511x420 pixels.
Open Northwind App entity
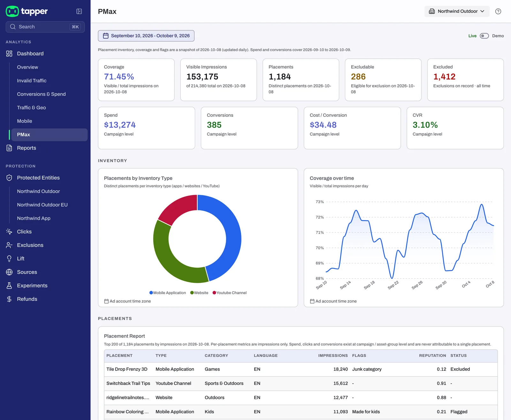coord(34,218)
